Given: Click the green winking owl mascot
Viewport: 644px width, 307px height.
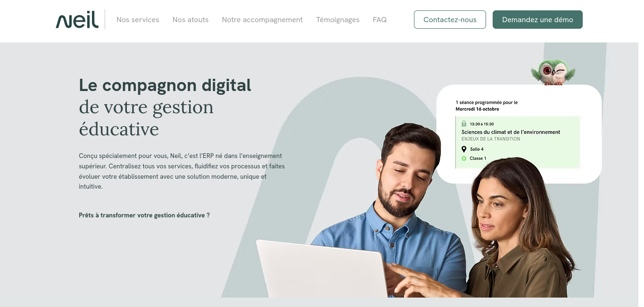Looking at the screenshot, I should click(x=553, y=72).
